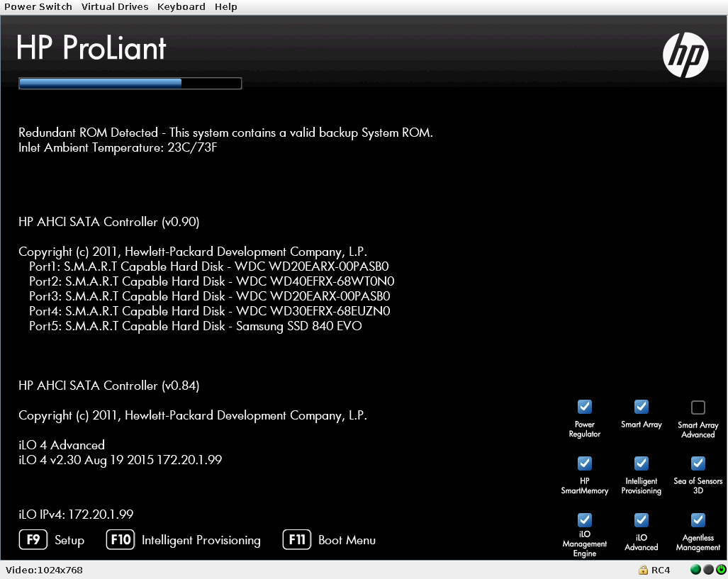Click the Port3 WDC WD20EARX line
The height and width of the screenshot is (579, 728).
[209, 296]
